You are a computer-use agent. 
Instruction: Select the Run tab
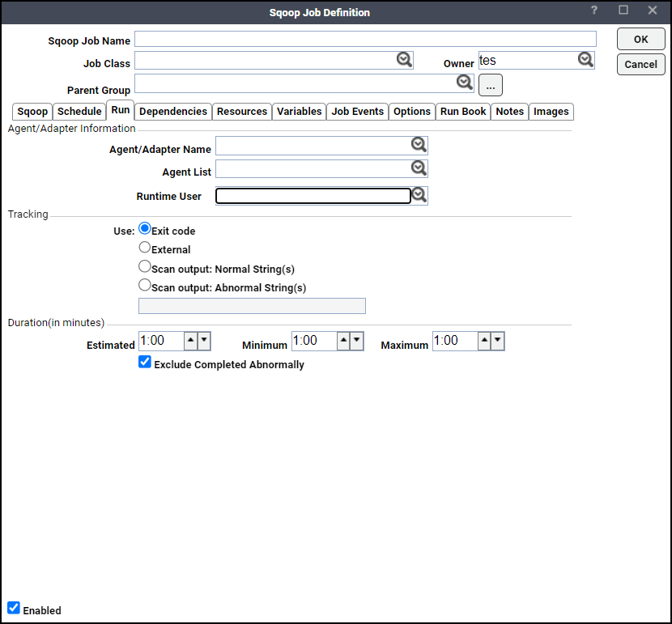(x=121, y=110)
